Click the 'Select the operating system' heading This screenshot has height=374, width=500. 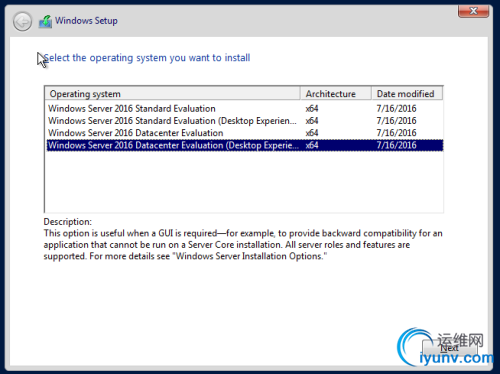[x=147, y=58]
